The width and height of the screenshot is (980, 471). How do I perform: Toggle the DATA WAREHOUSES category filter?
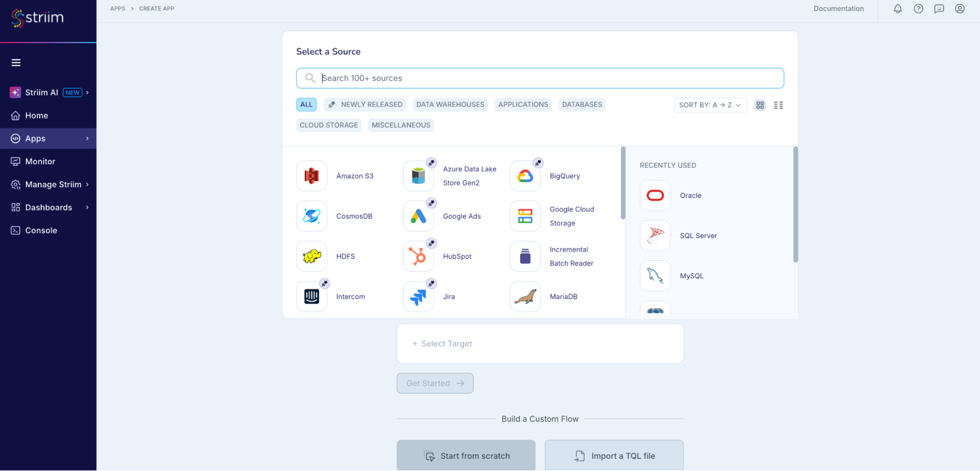(x=450, y=105)
